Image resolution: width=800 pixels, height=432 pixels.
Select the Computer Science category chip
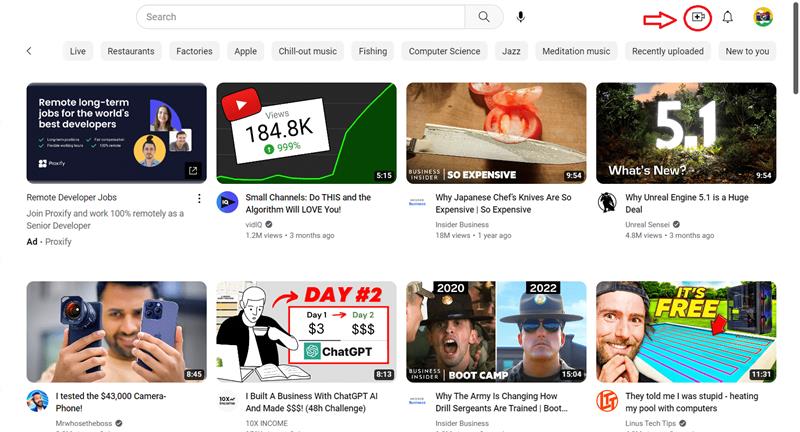[x=444, y=51]
